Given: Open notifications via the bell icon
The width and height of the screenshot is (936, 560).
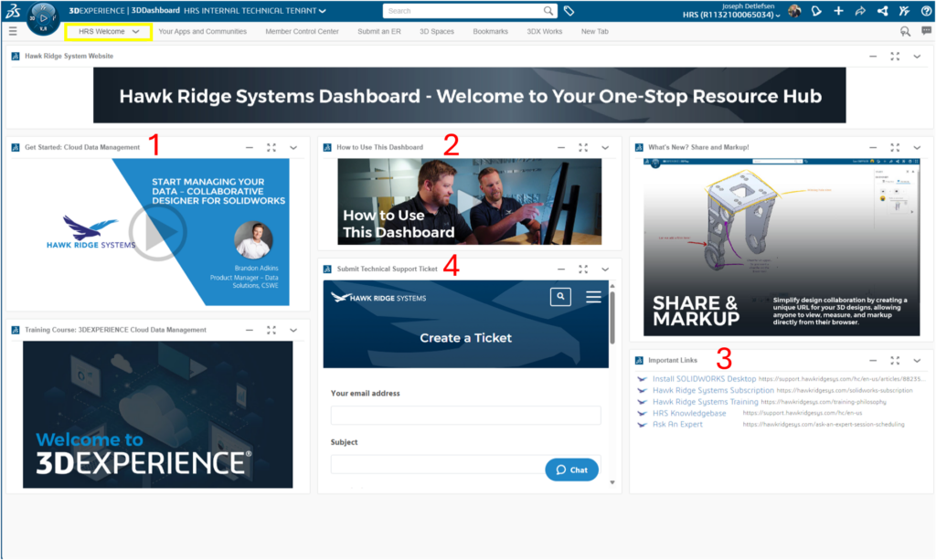Looking at the screenshot, I should [816, 10].
